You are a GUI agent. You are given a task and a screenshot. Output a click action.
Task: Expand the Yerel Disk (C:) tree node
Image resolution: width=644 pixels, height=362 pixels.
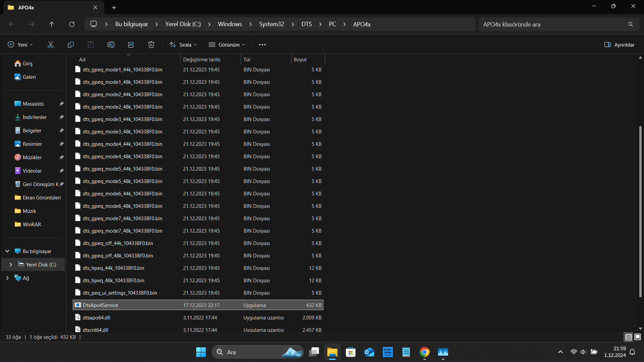(11, 264)
